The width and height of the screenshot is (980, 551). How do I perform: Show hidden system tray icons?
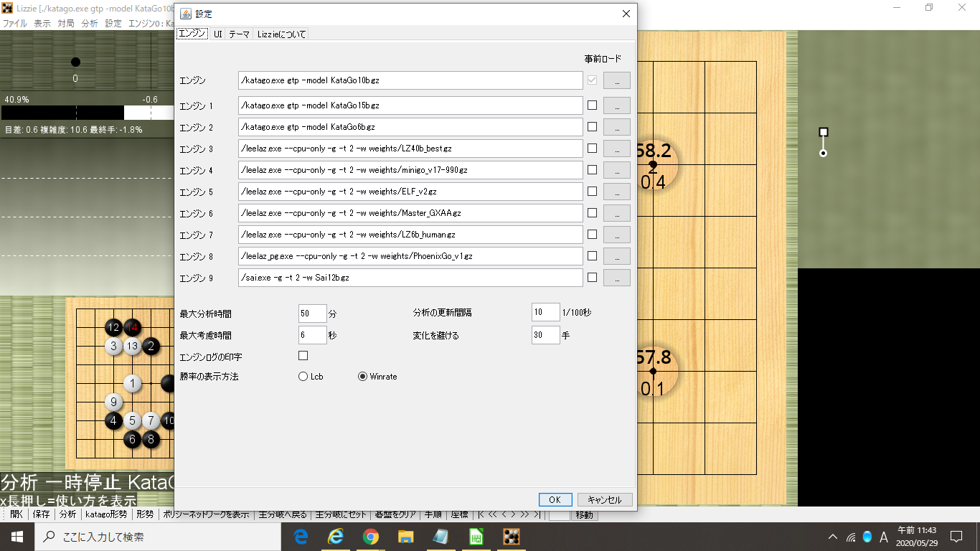point(832,537)
